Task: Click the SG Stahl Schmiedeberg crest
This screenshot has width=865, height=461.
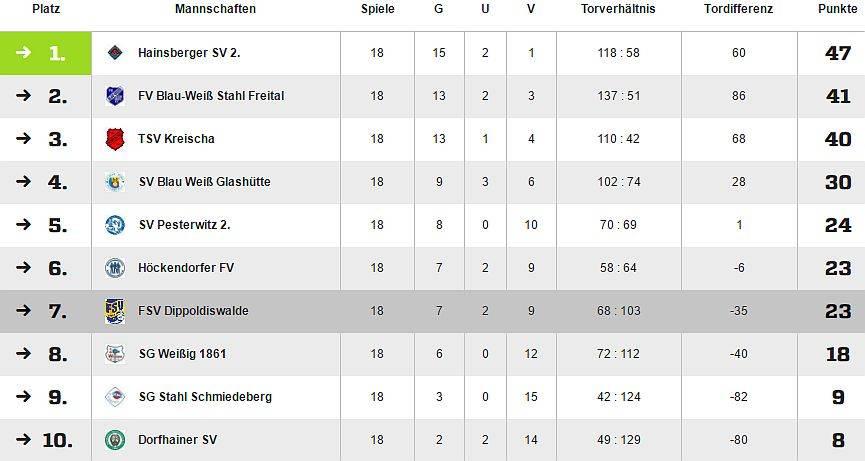Action: [115, 397]
